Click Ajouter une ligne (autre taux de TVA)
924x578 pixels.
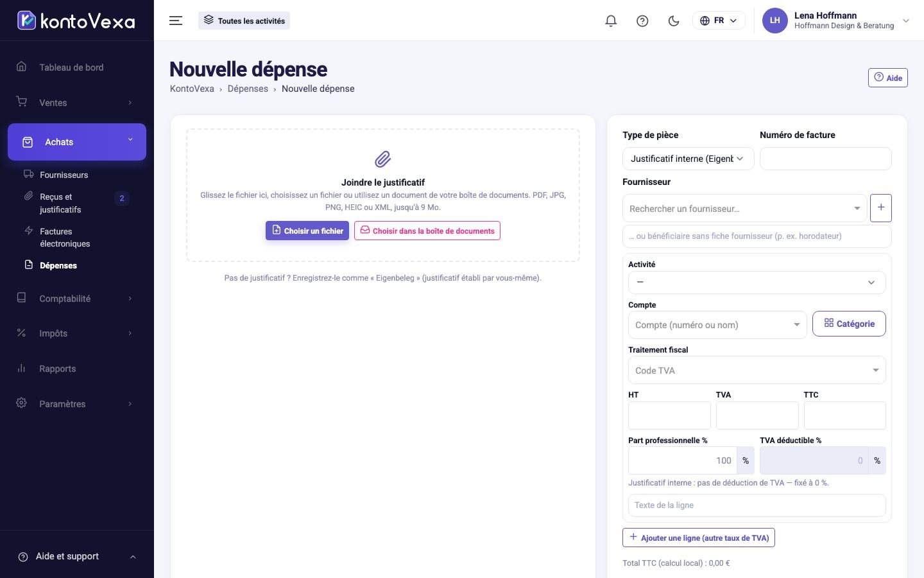(699, 538)
